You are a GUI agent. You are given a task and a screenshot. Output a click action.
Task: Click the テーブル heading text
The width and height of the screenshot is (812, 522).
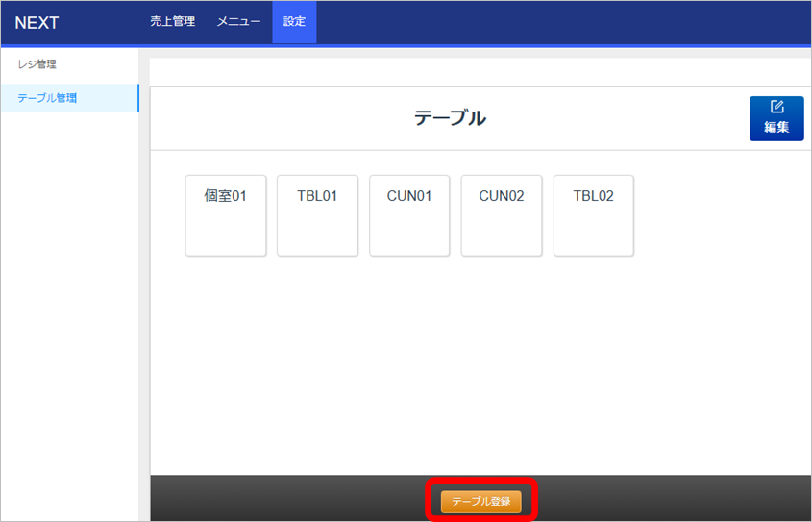(x=450, y=118)
